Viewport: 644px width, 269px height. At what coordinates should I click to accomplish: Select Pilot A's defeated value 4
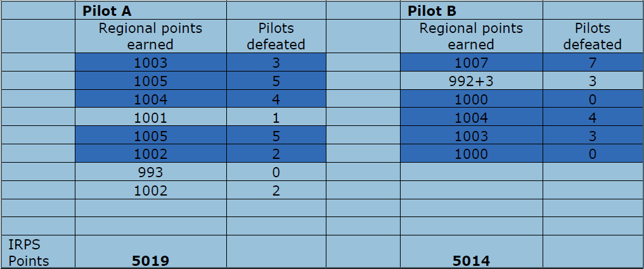click(x=276, y=99)
